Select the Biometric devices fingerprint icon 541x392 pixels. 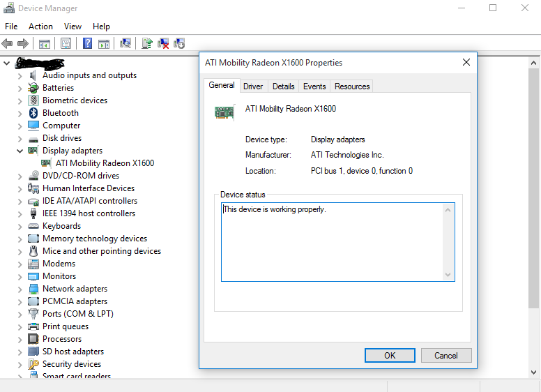(x=33, y=100)
